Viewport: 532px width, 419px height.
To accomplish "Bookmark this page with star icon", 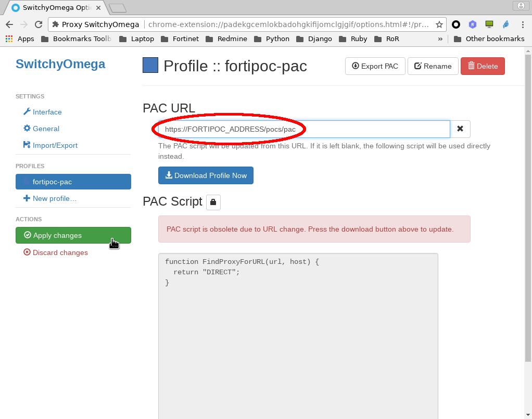I will pos(439,24).
